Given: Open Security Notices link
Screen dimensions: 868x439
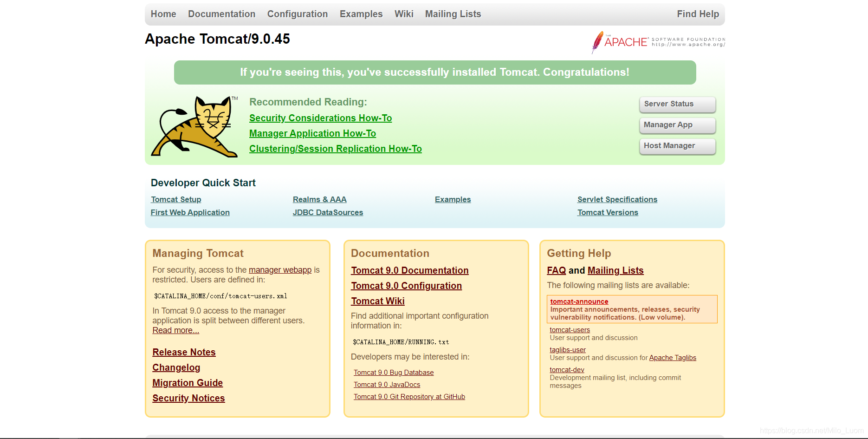Looking at the screenshot, I should tap(188, 398).
